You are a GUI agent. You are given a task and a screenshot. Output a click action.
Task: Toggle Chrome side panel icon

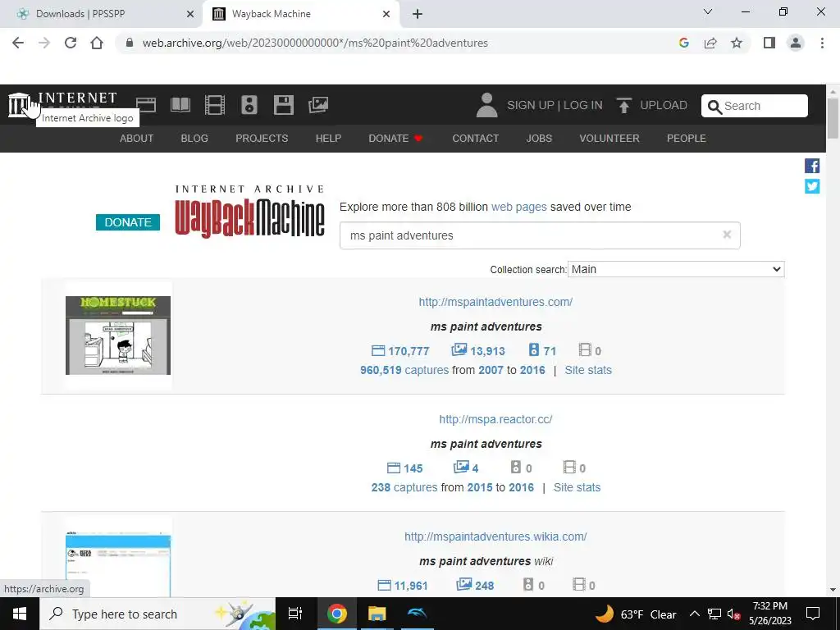coord(769,43)
